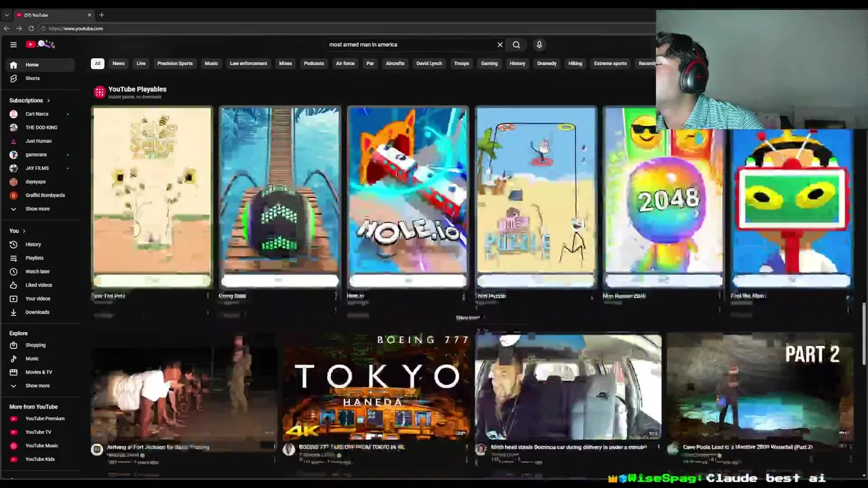Open the Cave Pools Part 2 video
Screen dimensions: 868x488
point(760,388)
